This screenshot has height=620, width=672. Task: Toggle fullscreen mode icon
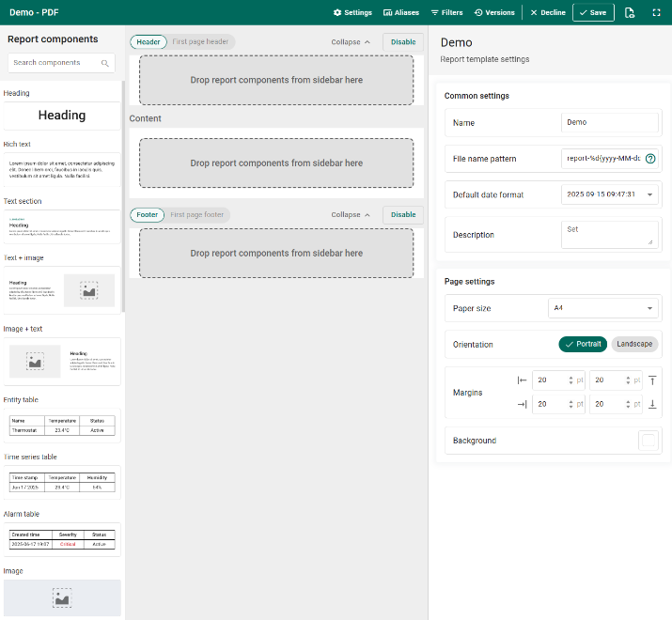click(656, 13)
